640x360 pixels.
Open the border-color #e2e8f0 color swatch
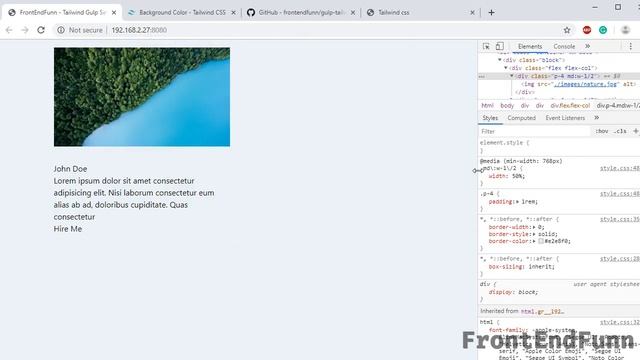tap(541, 241)
